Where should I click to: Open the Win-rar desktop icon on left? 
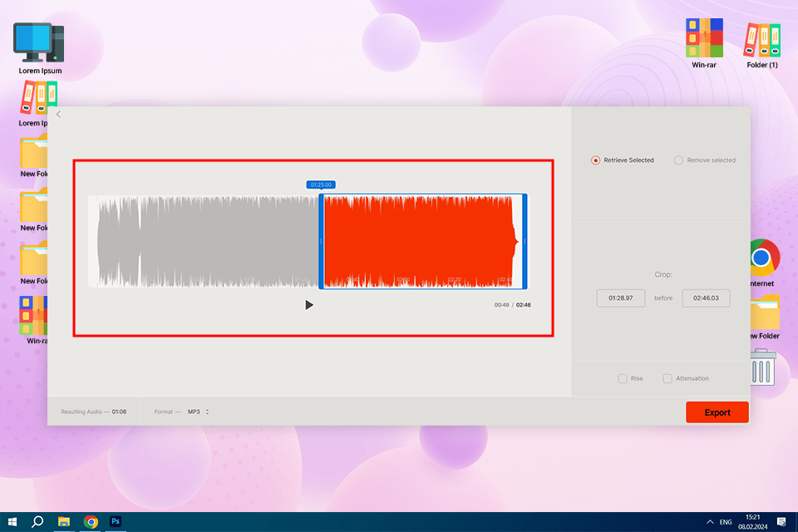34,320
